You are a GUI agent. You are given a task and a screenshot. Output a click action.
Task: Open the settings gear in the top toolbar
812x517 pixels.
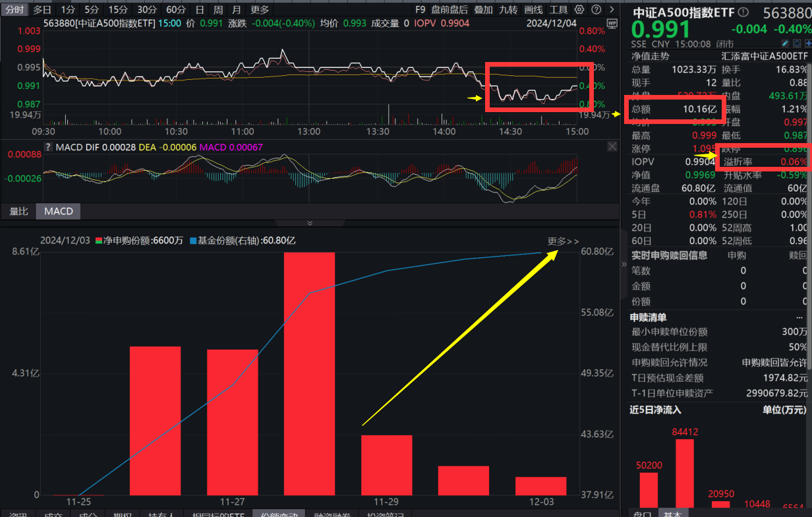[x=579, y=9]
